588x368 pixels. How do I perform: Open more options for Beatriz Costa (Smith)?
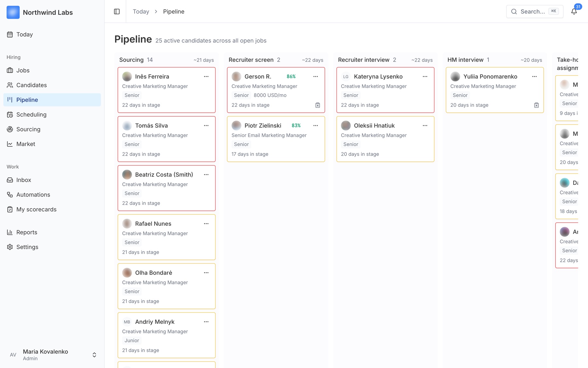(x=206, y=175)
